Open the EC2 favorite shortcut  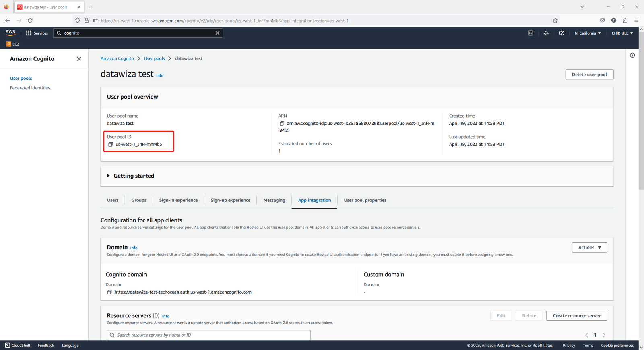[x=12, y=44]
